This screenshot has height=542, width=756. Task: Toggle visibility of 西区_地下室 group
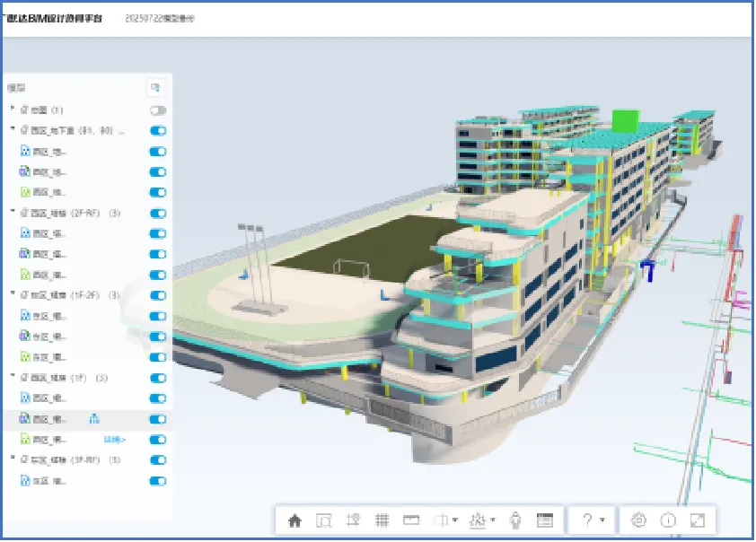[x=158, y=130]
